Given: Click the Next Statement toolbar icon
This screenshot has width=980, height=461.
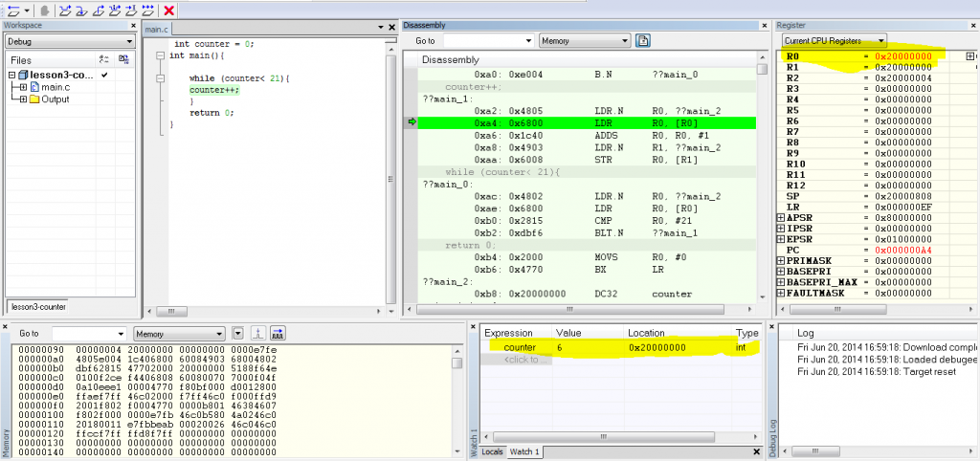Looking at the screenshot, I should pyautogui.click(x=115, y=11).
